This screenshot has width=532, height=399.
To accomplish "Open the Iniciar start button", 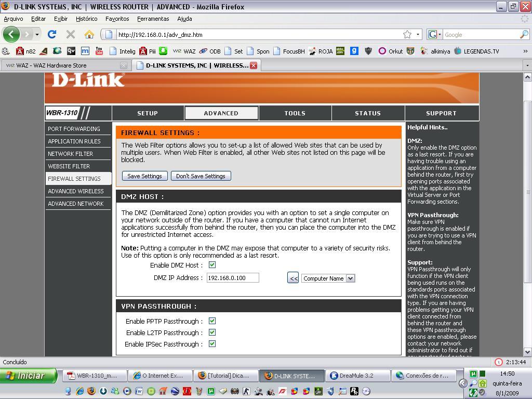I will (28, 376).
